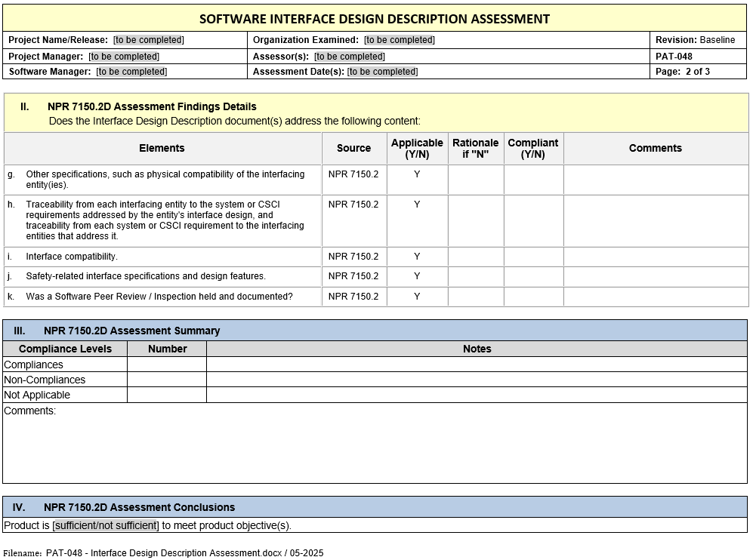
Task: Click the Applicable Y value for Interface compatibility
Action: point(417,257)
